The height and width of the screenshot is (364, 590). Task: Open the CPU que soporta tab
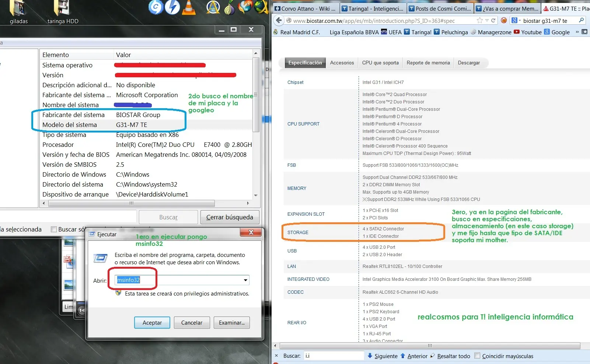pos(380,63)
